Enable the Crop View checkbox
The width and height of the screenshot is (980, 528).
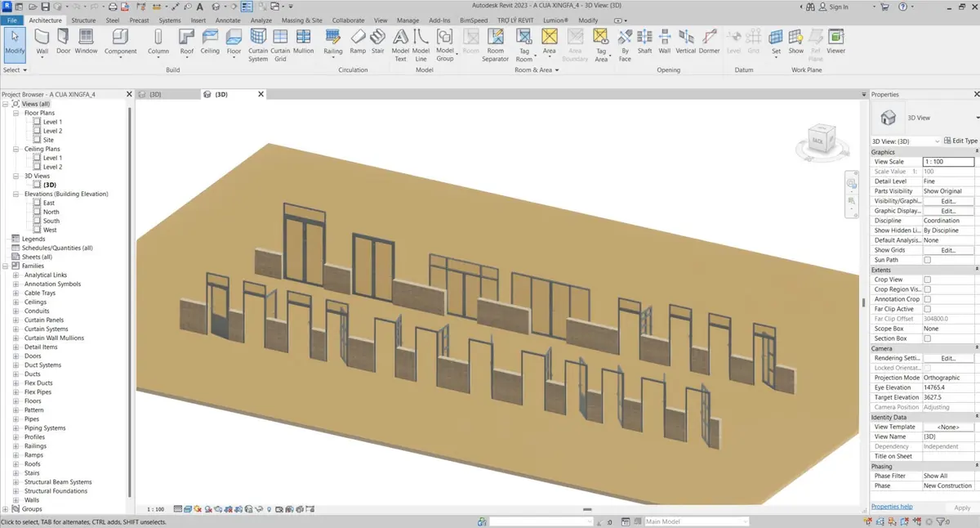pyautogui.click(x=927, y=280)
